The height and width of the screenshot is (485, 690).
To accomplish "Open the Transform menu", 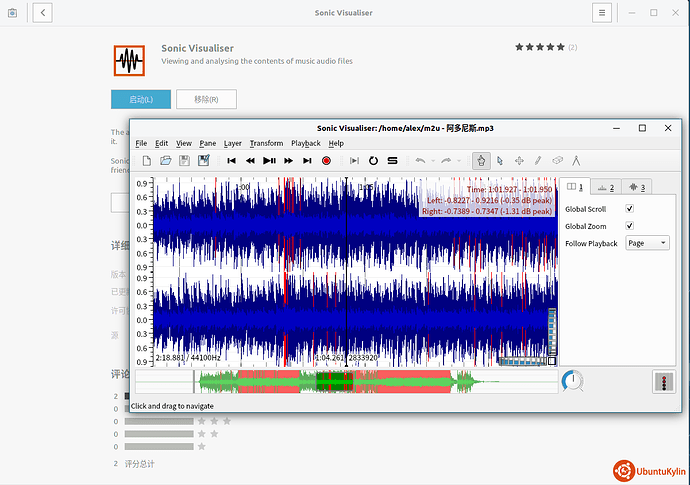I will pyautogui.click(x=266, y=143).
